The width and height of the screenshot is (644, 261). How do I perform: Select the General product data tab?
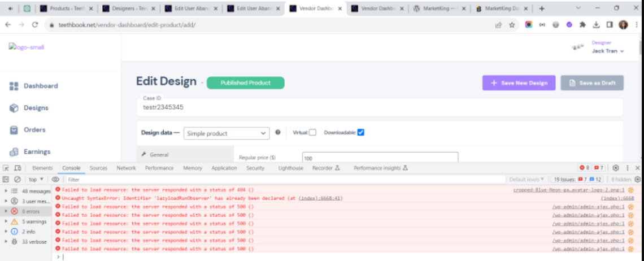coord(185,155)
